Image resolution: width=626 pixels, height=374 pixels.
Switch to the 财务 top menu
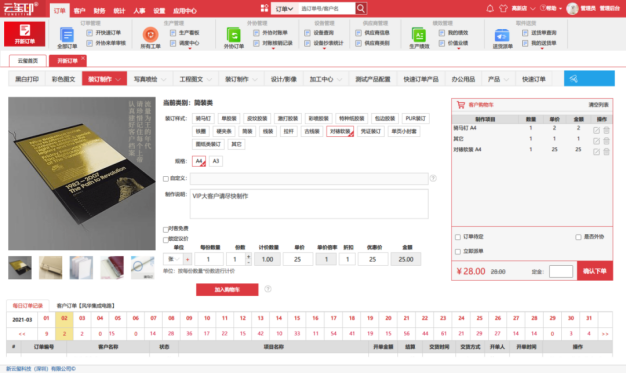point(99,11)
